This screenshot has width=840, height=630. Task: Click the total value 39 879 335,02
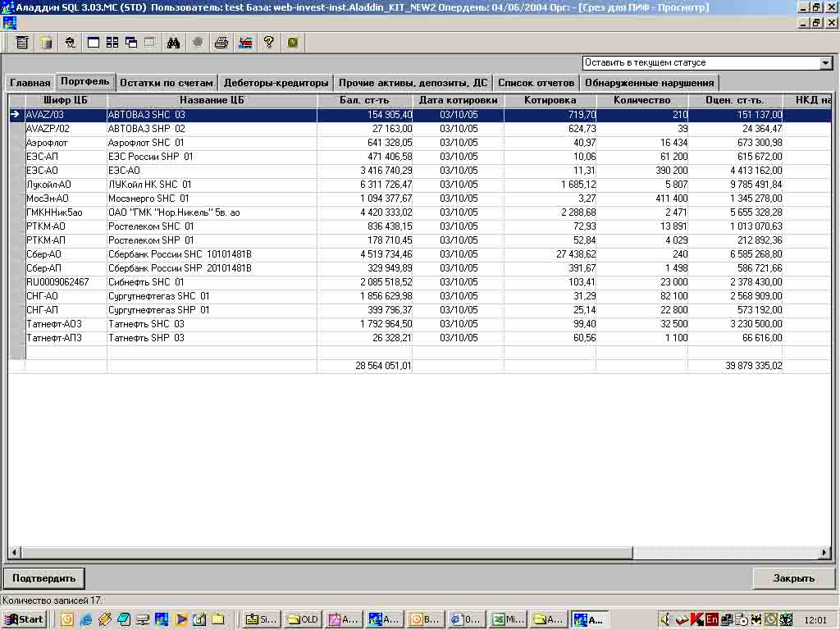[x=753, y=366]
